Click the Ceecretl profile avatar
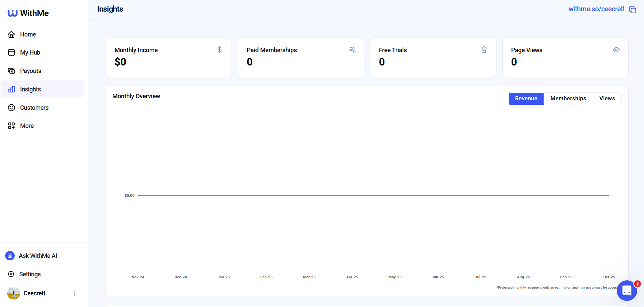 [x=13, y=293]
